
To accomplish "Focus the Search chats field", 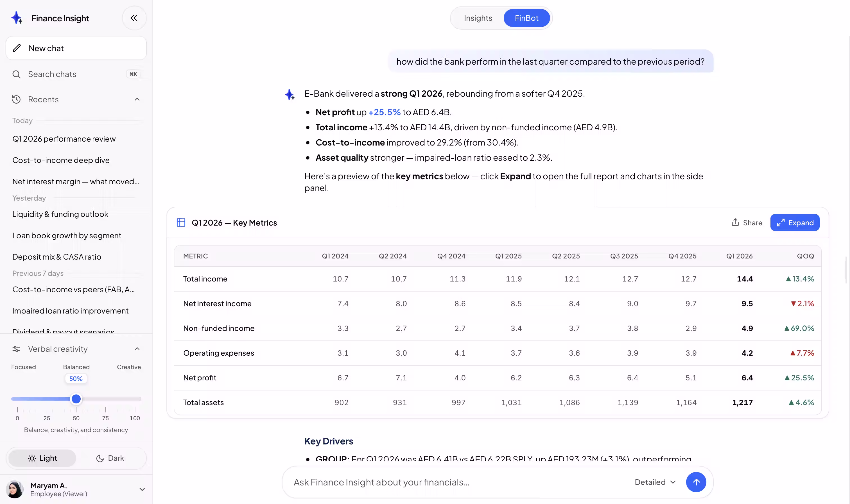I will tap(76, 74).
